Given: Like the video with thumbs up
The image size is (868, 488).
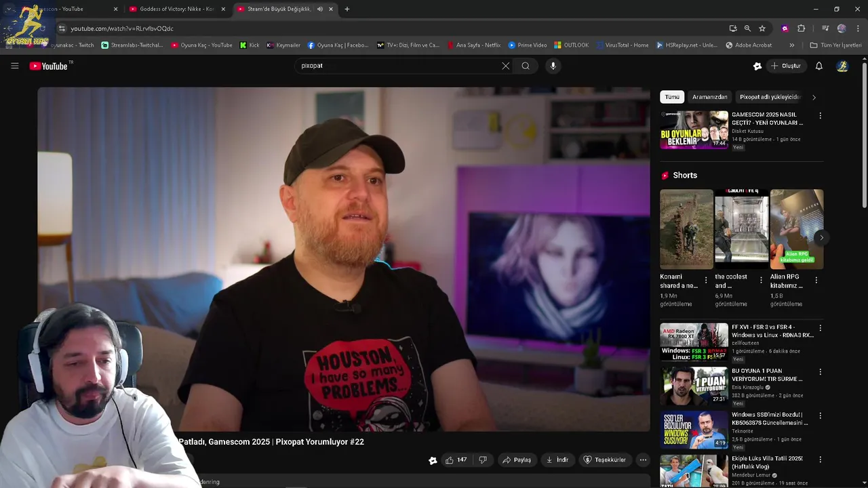Looking at the screenshot, I should tap(456, 460).
